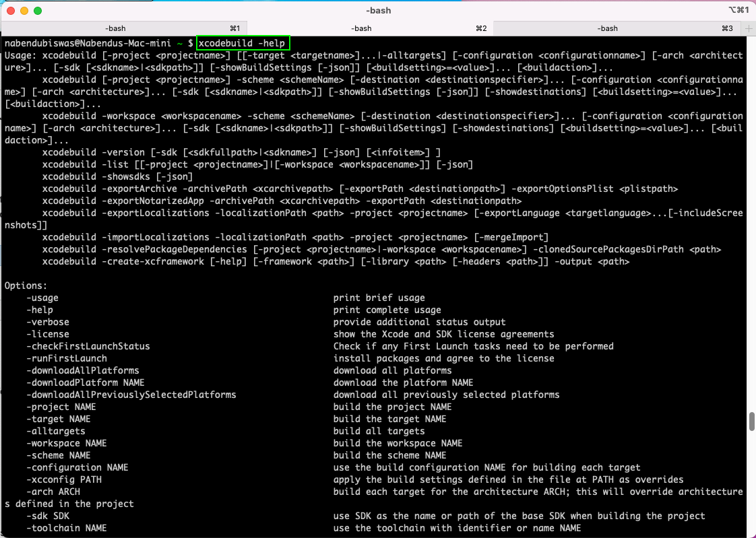Viewport: 756px width, 538px height.
Task: Click the -license option line
Action: 47,334
